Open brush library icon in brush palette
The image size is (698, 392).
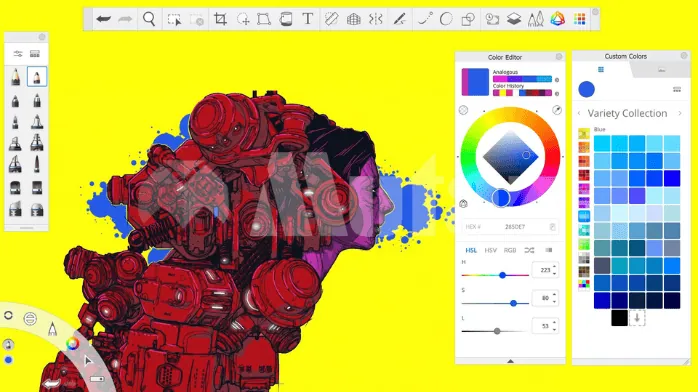(x=35, y=54)
